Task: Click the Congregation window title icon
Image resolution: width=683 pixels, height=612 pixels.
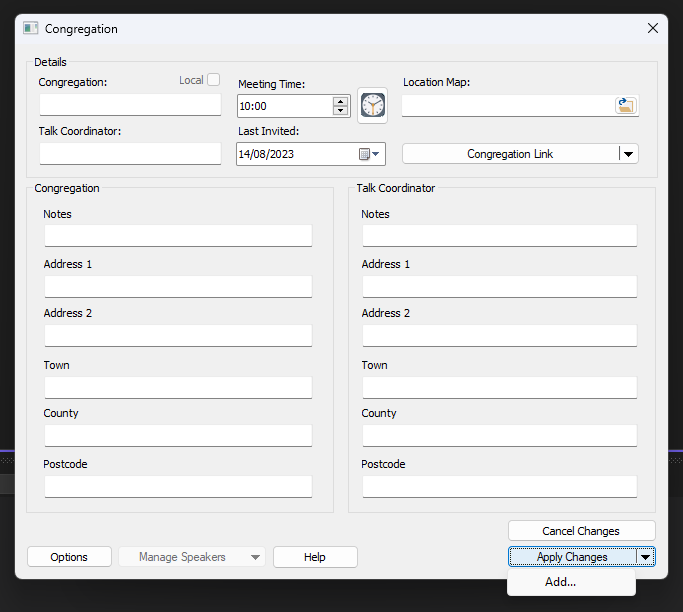Action: coord(31,29)
